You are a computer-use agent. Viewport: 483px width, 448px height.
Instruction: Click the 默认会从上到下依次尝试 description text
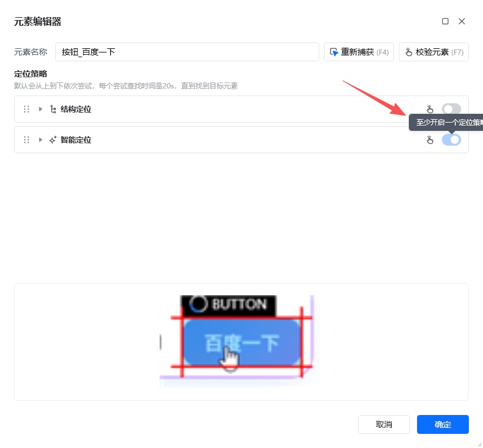click(125, 85)
